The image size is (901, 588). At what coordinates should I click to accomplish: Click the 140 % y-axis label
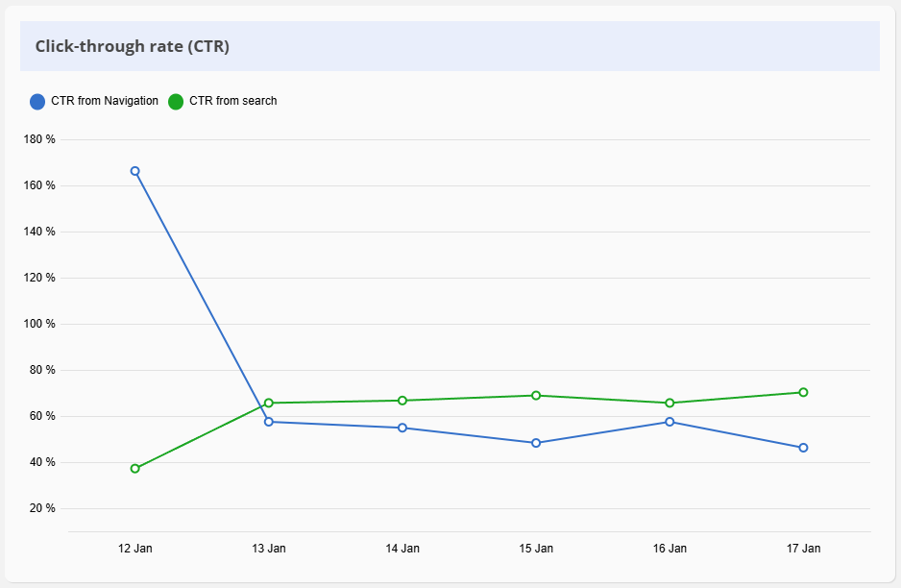point(39,231)
